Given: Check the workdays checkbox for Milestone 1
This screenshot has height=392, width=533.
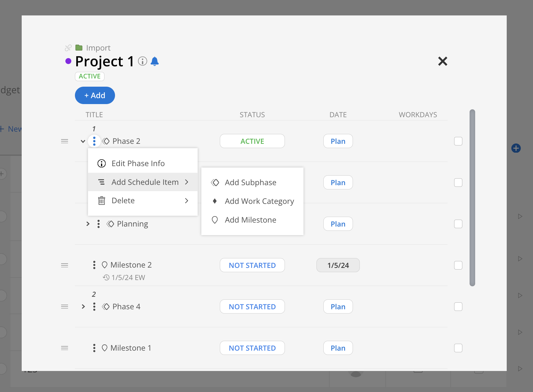Looking at the screenshot, I should [458, 348].
